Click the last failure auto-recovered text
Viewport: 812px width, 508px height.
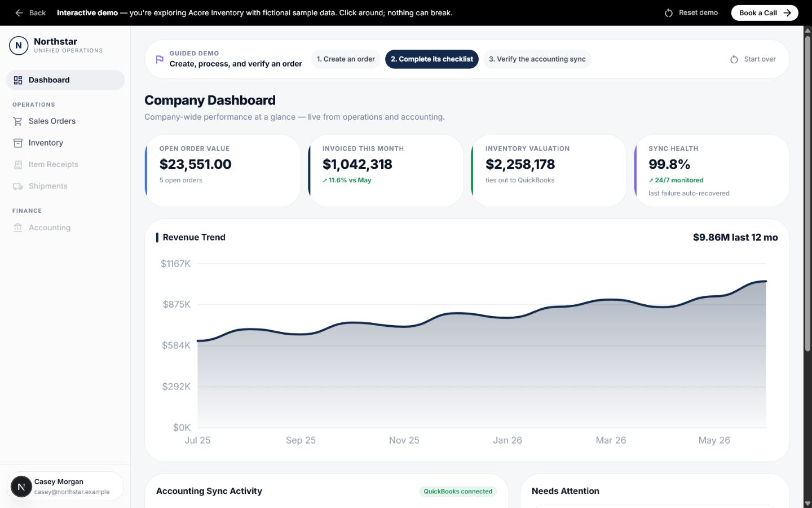689,193
